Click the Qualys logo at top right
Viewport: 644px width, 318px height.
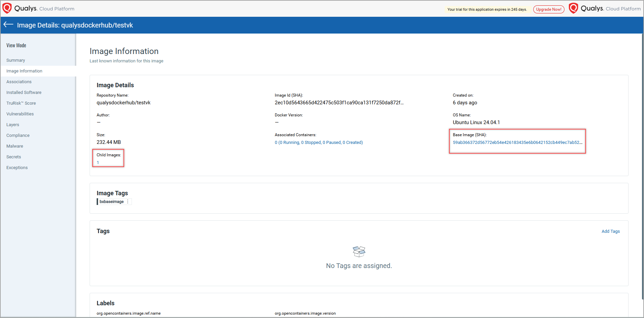pos(574,8)
